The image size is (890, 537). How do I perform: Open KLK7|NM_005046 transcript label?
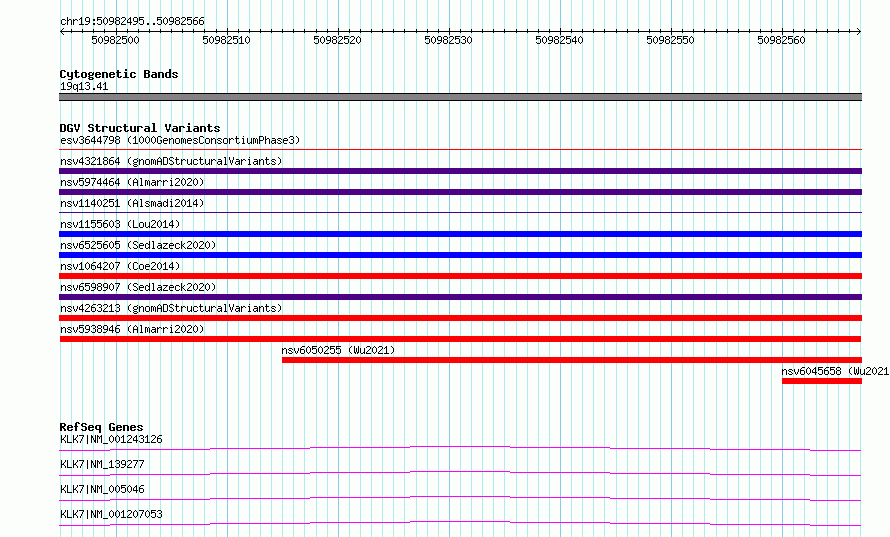[x=102, y=489]
